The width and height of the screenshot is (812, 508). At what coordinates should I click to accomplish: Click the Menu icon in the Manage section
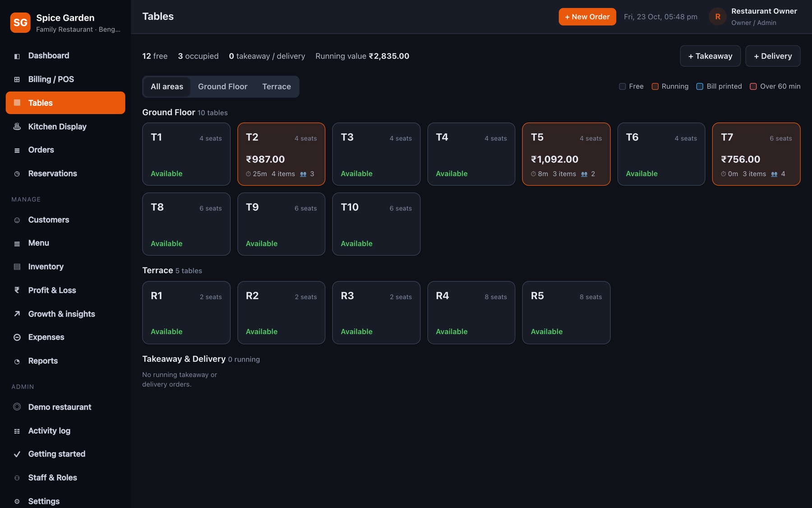click(x=17, y=243)
